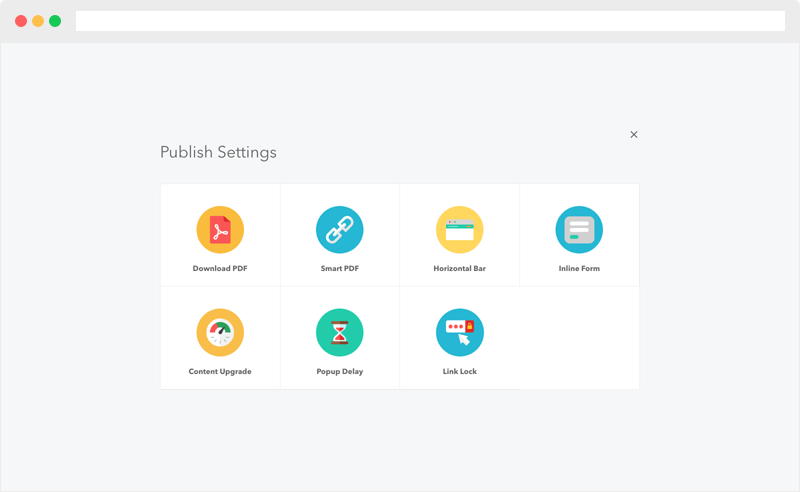Select the Smart PDF chain link icon

(x=340, y=230)
